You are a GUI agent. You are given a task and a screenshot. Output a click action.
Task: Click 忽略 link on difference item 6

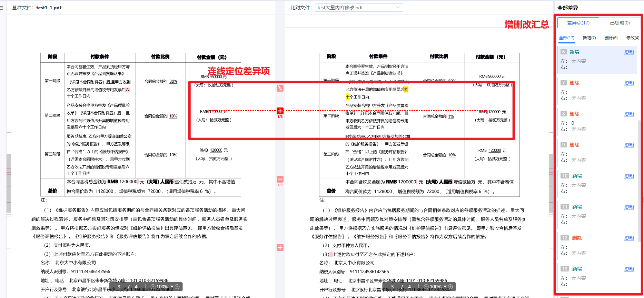point(629,52)
